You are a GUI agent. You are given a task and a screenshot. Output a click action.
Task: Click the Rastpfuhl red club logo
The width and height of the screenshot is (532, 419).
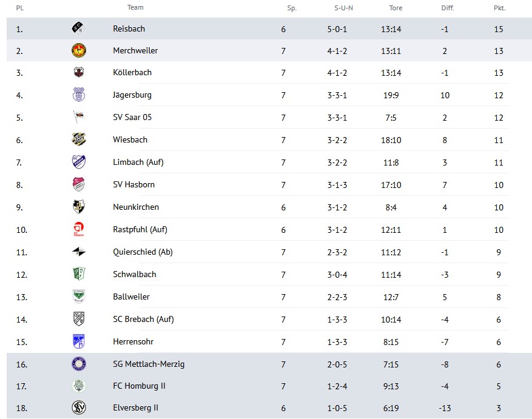(x=79, y=229)
